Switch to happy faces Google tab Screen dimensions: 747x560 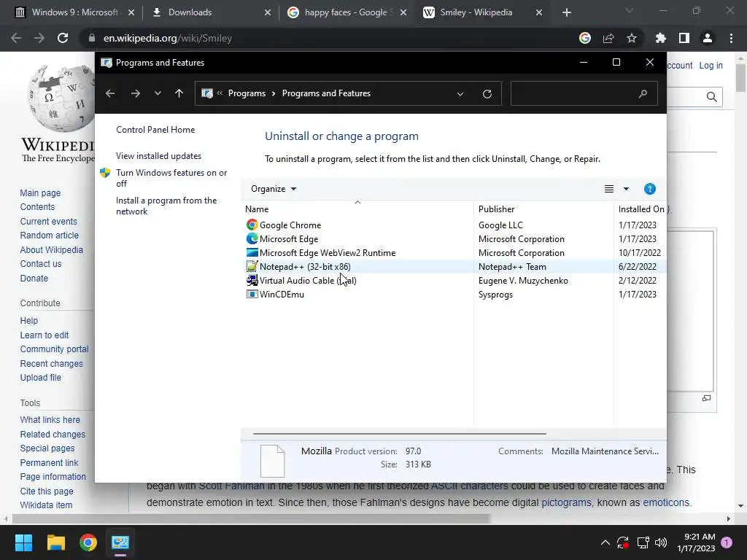[347, 12]
